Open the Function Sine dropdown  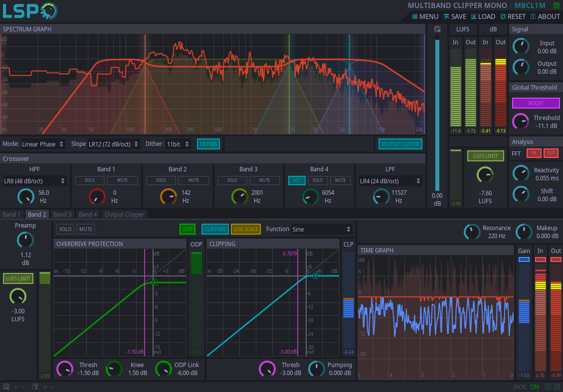(321, 229)
